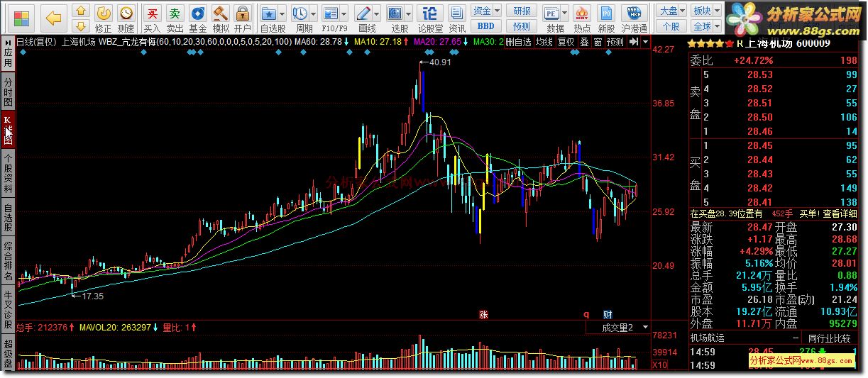This screenshot has width=868, height=378.
Task: Expand the F10/F9 dropdown arrow
Action: click(x=344, y=13)
